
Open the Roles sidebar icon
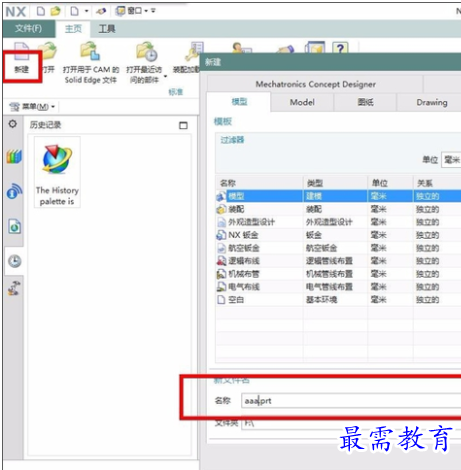[14, 288]
